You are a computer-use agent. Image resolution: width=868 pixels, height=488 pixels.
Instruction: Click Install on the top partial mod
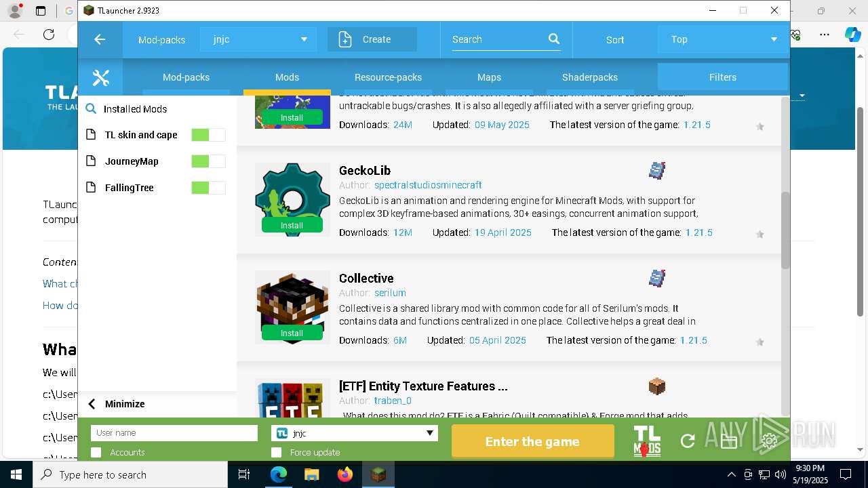pyautogui.click(x=292, y=118)
